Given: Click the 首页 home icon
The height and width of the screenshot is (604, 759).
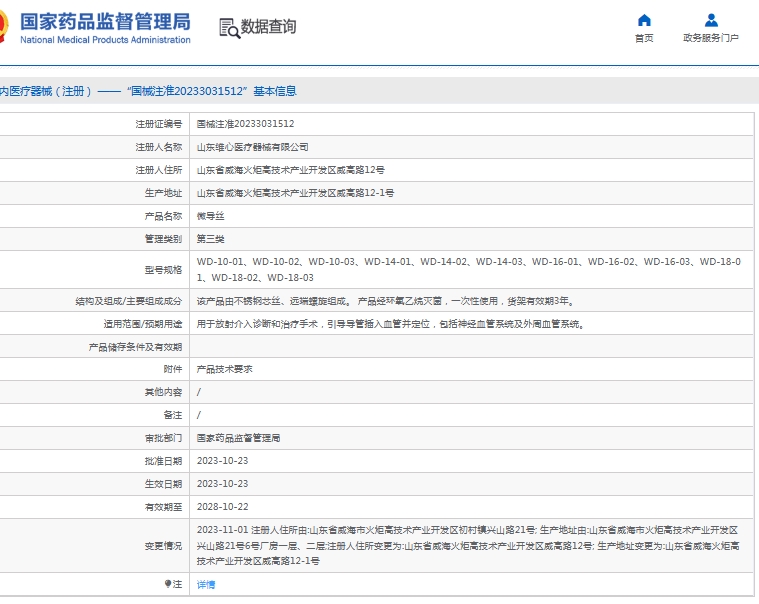Looking at the screenshot, I should pyautogui.click(x=644, y=20).
